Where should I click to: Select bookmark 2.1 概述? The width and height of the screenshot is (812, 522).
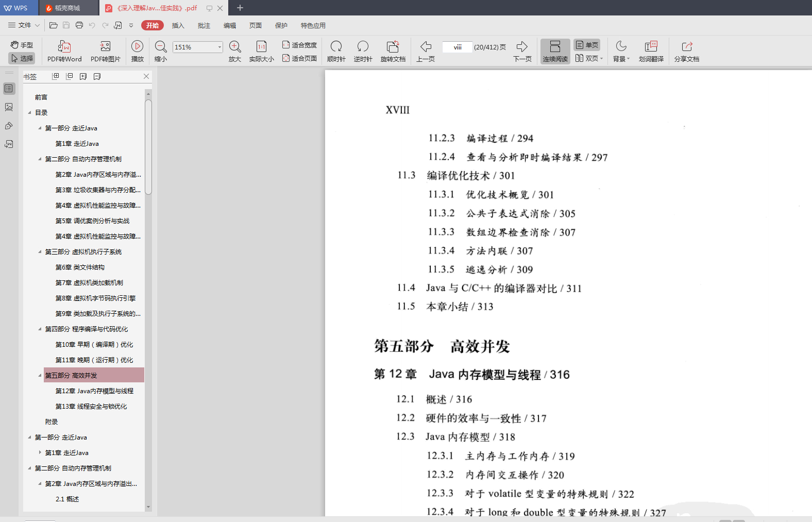point(67,499)
